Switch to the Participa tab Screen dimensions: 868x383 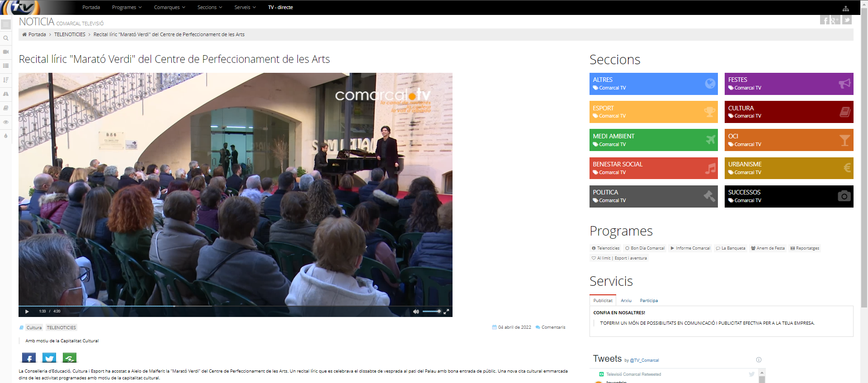(649, 300)
